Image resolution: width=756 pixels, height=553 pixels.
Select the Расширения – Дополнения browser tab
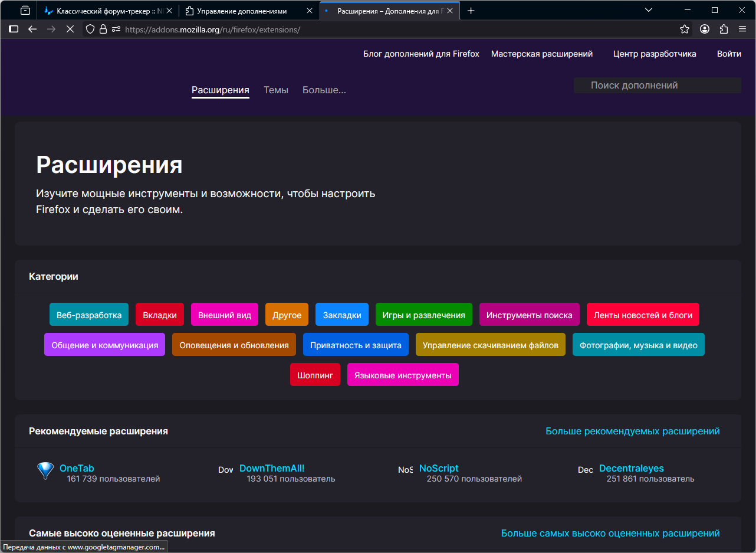click(389, 11)
